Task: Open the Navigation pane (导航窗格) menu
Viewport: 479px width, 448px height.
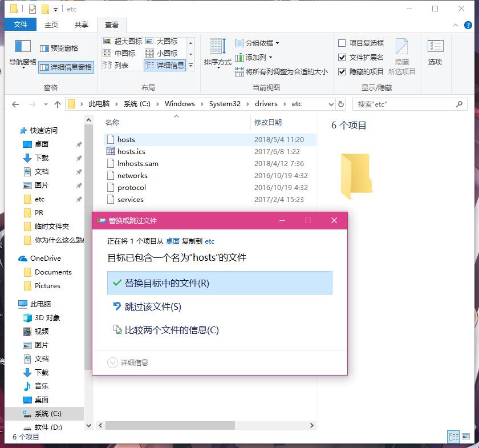Action: click(x=23, y=54)
